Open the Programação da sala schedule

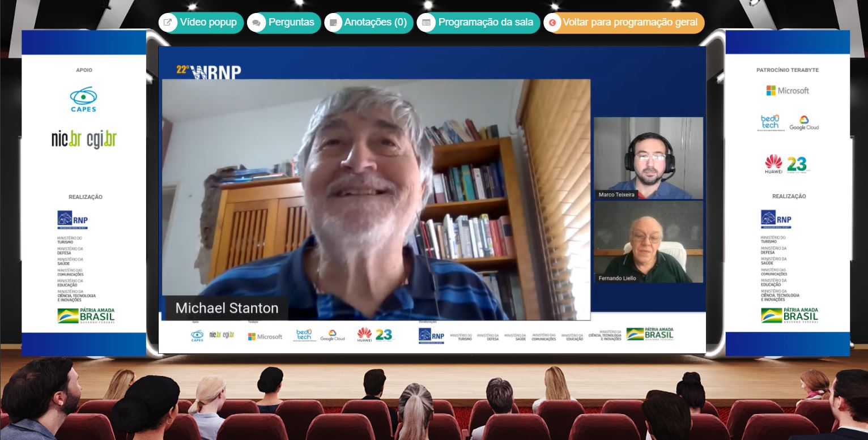(x=479, y=23)
